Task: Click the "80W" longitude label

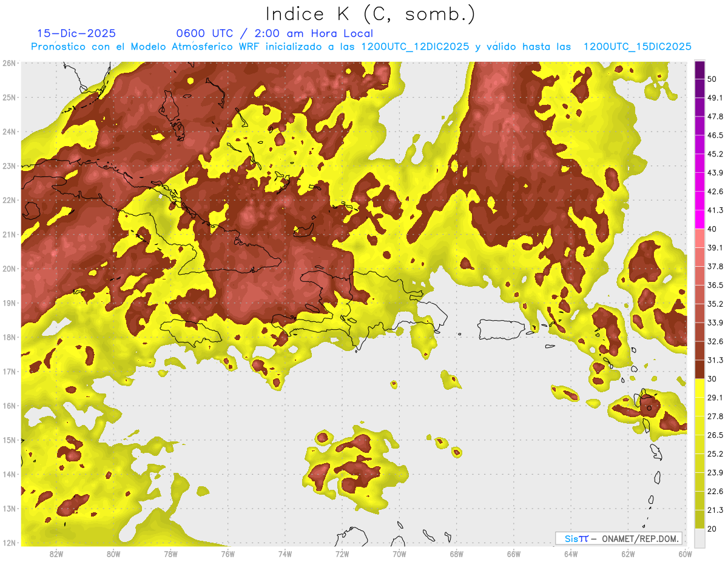Action: pyautogui.click(x=113, y=554)
